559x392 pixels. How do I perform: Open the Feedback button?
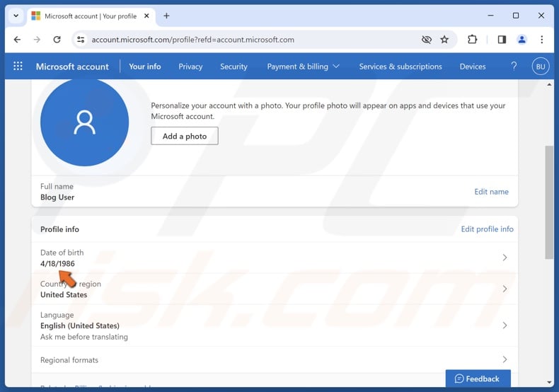coord(478,379)
